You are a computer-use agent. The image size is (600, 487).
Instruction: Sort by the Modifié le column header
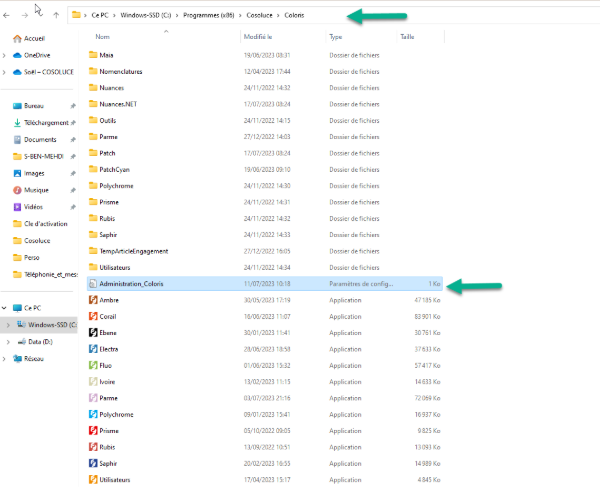click(258, 36)
